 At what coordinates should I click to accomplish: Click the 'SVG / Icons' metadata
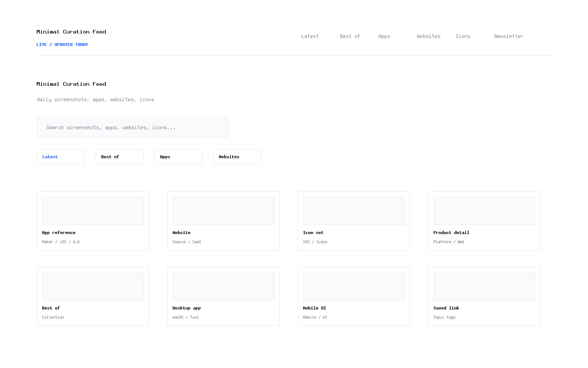(x=315, y=242)
